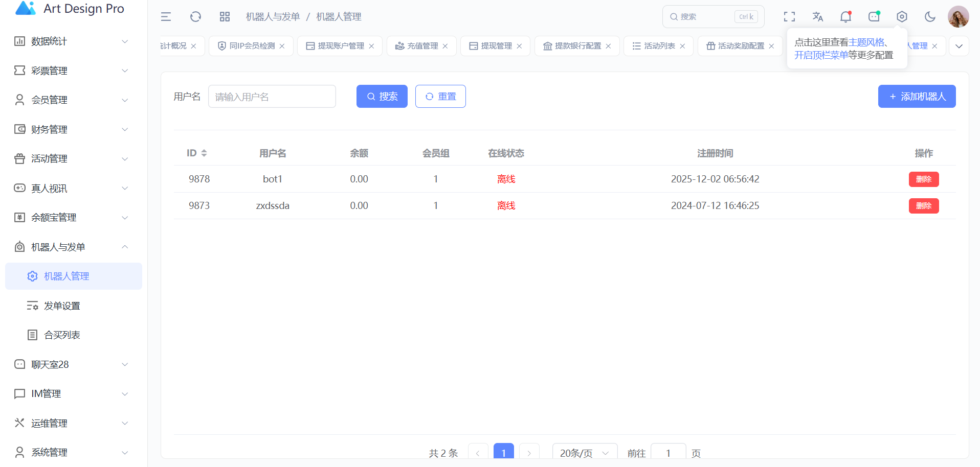Image resolution: width=980 pixels, height=467 pixels.
Task: Click the 添加机器人 button
Action: pos(917,97)
